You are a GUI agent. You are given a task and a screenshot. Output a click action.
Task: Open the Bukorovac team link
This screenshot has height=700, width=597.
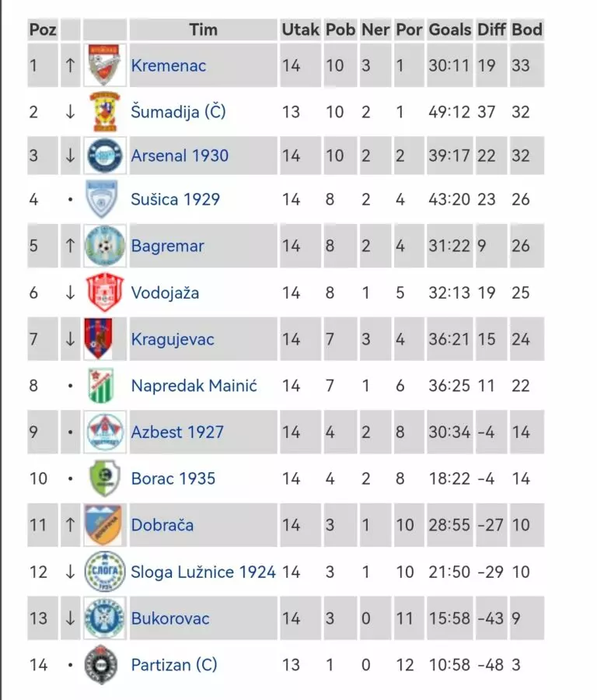[x=170, y=618]
